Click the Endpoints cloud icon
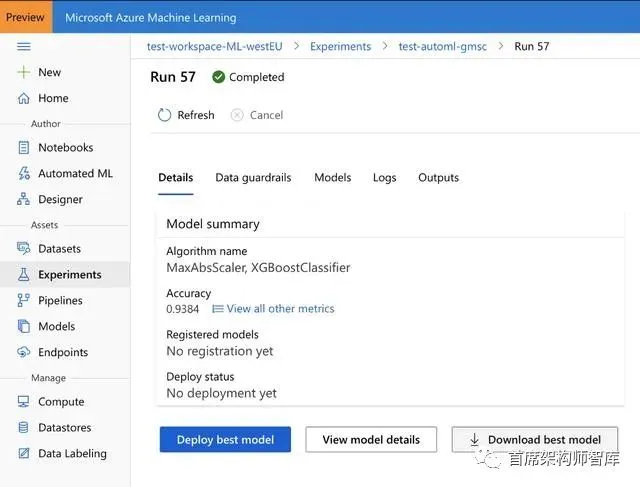Screen dimensions: 640x487 (24, 352)
